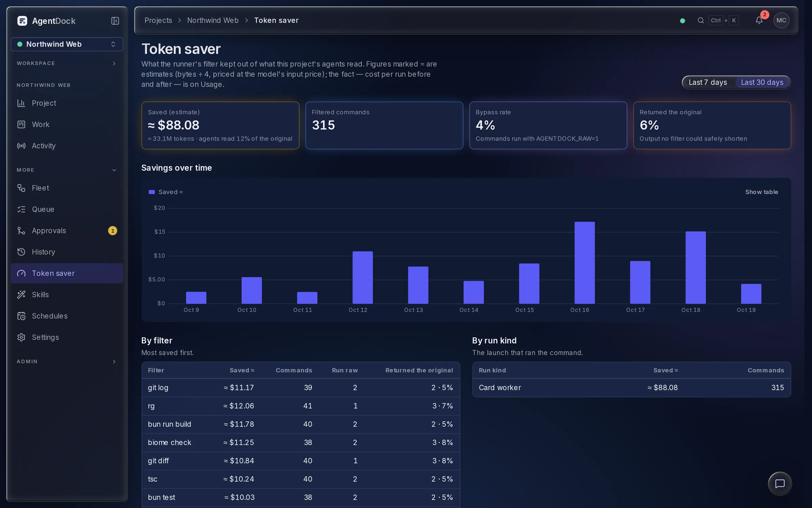Click the Saved legend color swatch
812x508 pixels.
click(152, 192)
